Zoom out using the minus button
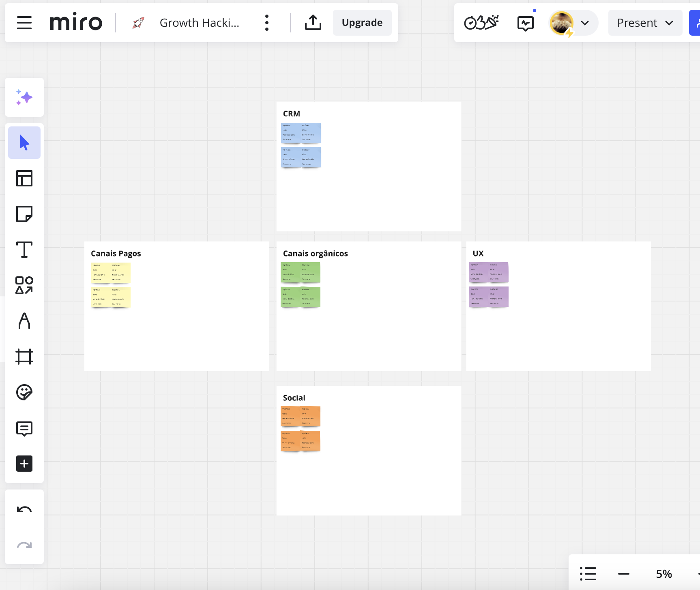This screenshot has width=700, height=590. [x=623, y=574]
